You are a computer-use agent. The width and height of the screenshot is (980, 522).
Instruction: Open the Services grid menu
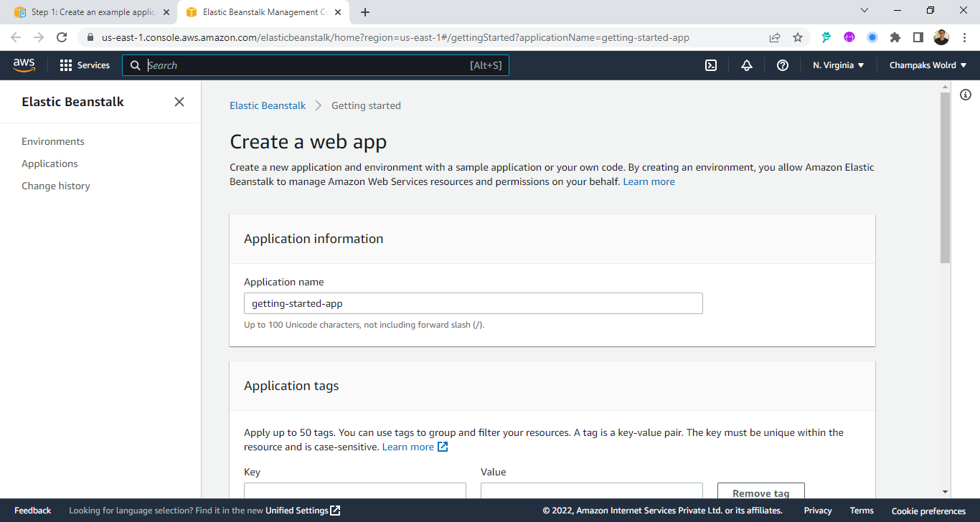[85, 65]
